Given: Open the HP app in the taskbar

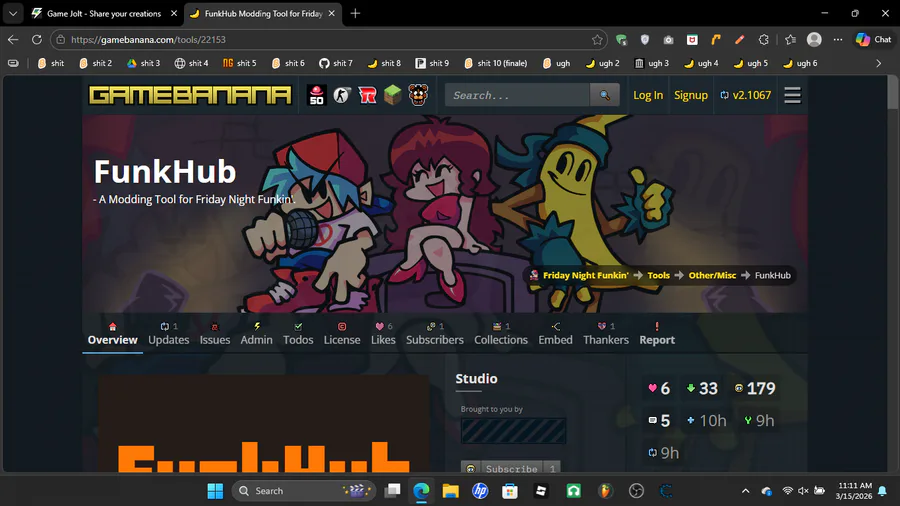Looking at the screenshot, I should pos(480,491).
